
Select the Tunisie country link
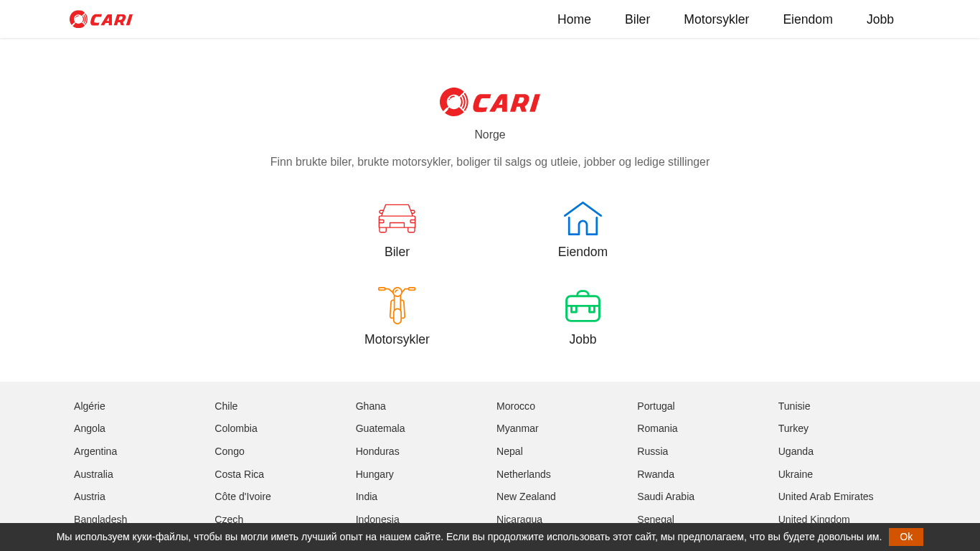click(x=794, y=406)
